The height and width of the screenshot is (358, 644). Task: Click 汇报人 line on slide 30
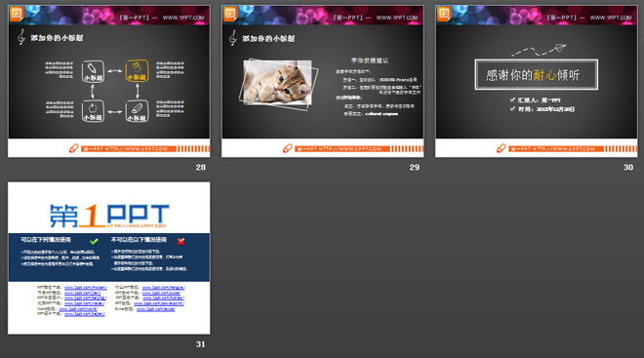pyautogui.click(x=535, y=99)
